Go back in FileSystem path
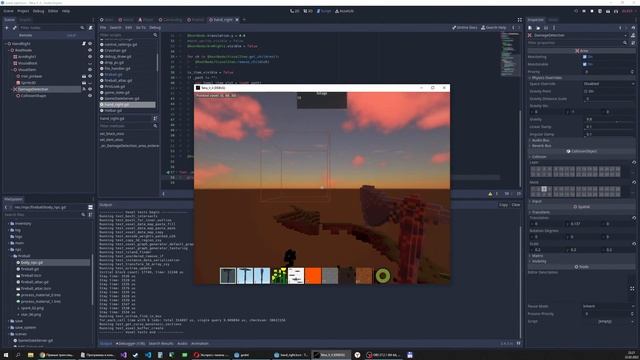The image size is (640, 360). coord(6,207)
